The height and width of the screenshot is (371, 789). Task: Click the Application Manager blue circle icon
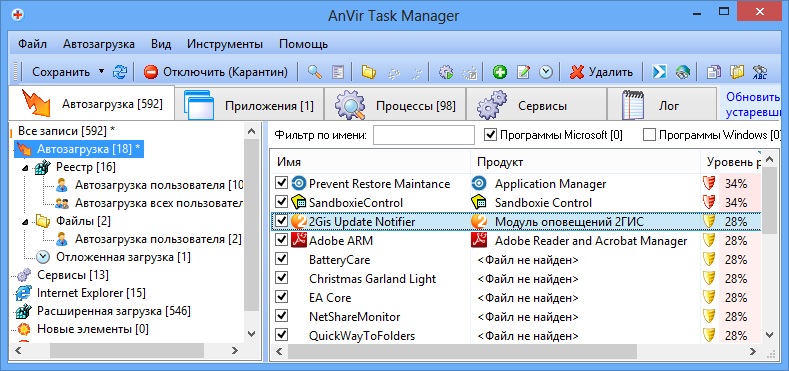coord(478,184)
